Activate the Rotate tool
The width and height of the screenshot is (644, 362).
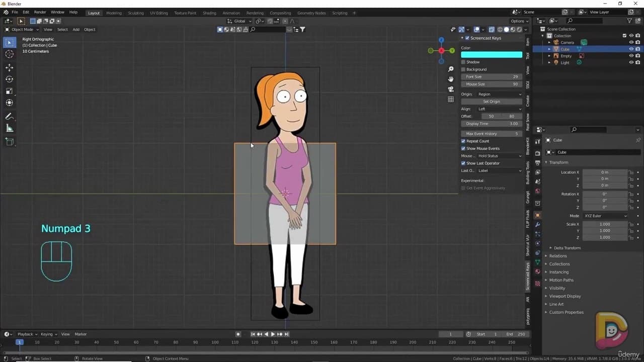coord(10,79)
